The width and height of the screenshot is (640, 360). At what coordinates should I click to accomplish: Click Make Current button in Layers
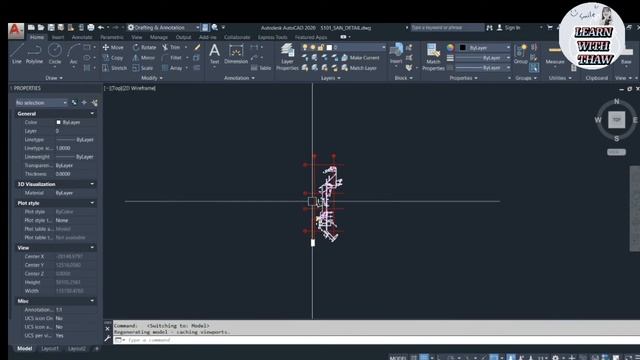point(360,58)
